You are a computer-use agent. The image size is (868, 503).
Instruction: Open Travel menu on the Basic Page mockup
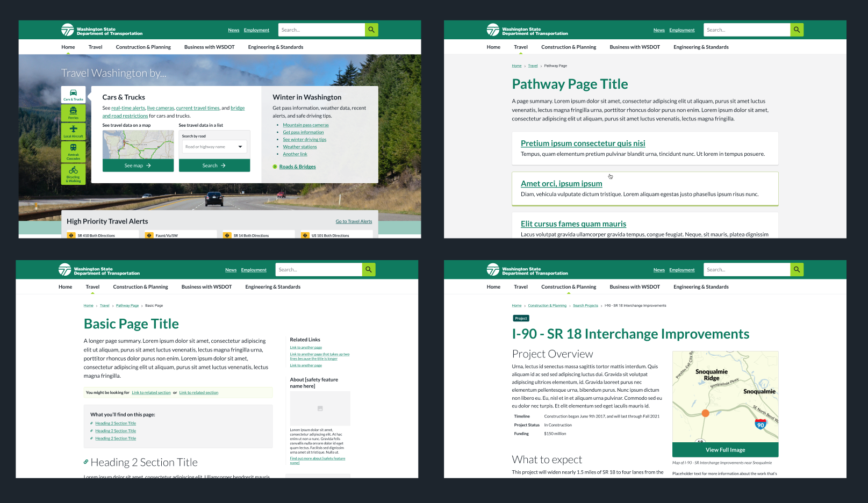tap(92, 287)
